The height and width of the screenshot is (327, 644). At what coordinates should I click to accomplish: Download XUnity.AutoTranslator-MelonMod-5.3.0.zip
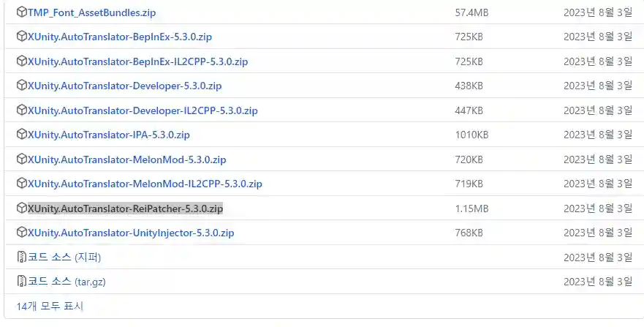click(x=126, y=159)
